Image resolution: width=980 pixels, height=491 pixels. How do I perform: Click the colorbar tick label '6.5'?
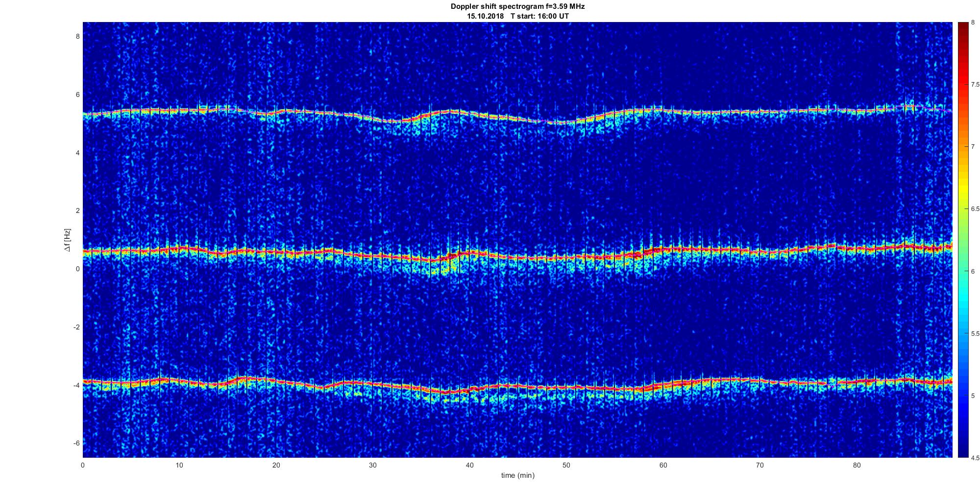tap(976, 209)
